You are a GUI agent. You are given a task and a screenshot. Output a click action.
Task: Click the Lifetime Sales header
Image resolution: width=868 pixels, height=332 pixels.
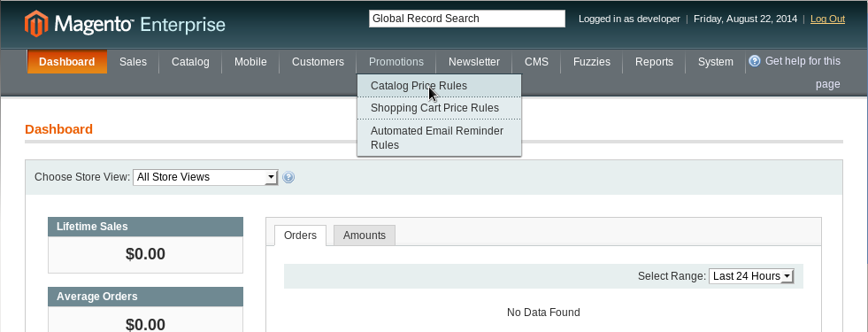pyautogui.click(x=146, y=227)
